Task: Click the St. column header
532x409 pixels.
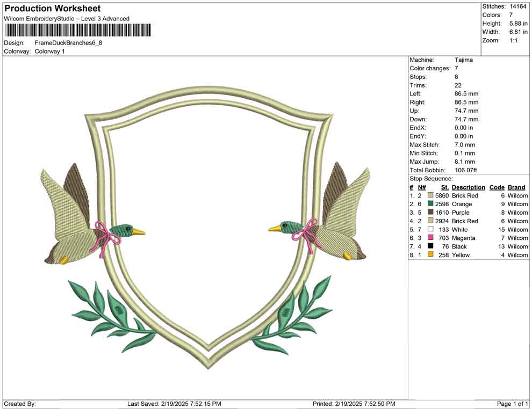Action: [x=444, y=187]
